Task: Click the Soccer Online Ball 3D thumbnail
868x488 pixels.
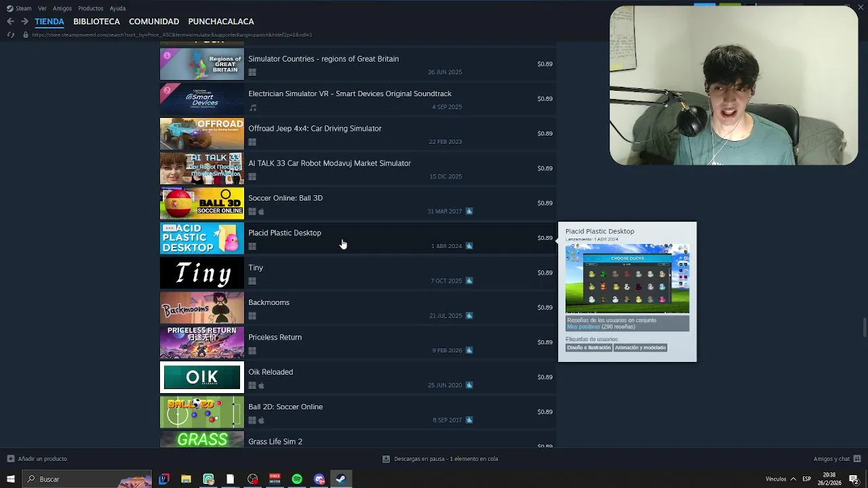Action: tap(202, 203)
